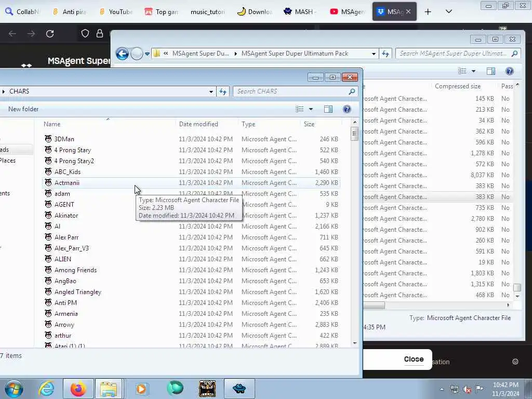The height and width of the screenshot is (399, 532).
Task: Launch Internet Explorer from the taskbar
Action: coord(46,389)
